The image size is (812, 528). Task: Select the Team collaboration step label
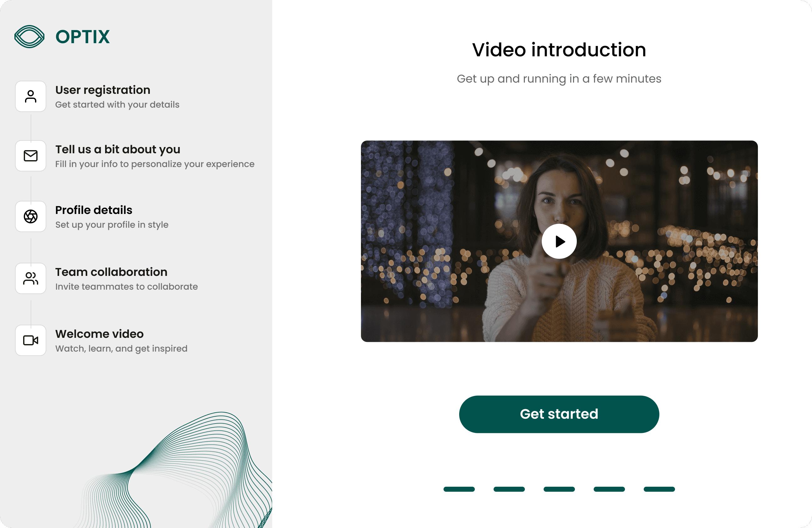point(111,272)
